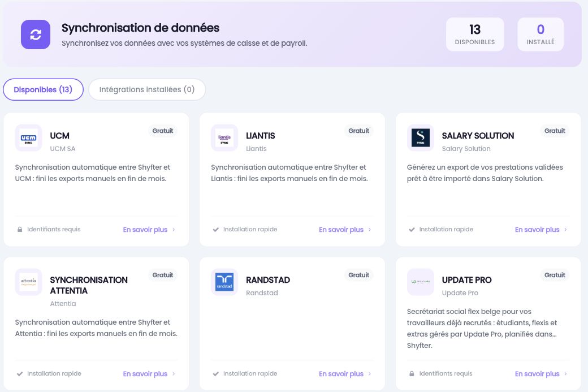Click chevron arrow beside Liantis En savoir plus
588x392 pixels.
tap(369, 230)
